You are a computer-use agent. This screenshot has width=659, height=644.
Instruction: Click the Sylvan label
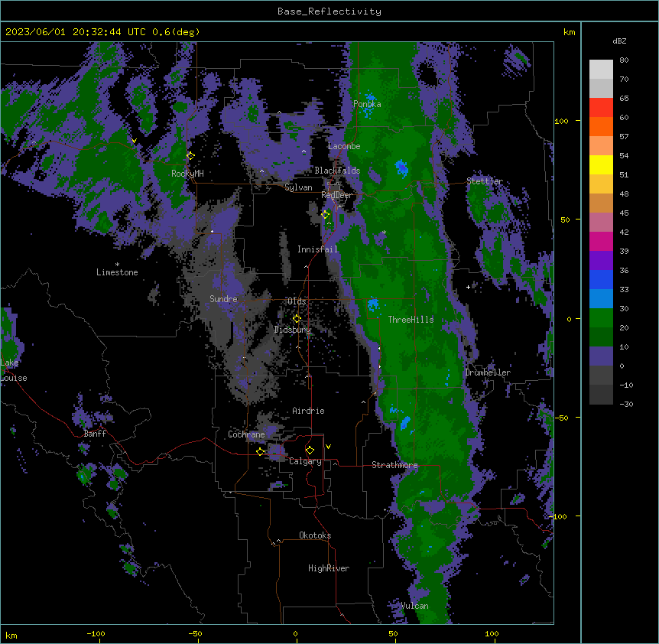(x=298, y=187)
